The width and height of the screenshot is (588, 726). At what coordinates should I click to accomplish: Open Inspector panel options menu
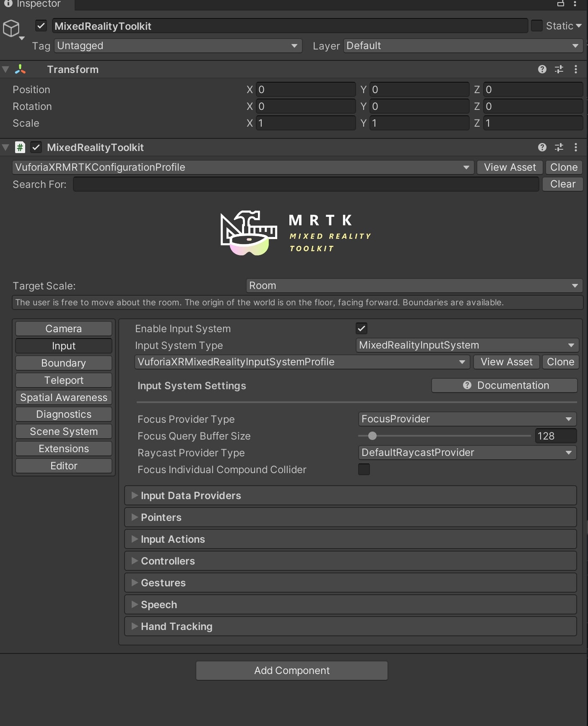click(575, 3)
